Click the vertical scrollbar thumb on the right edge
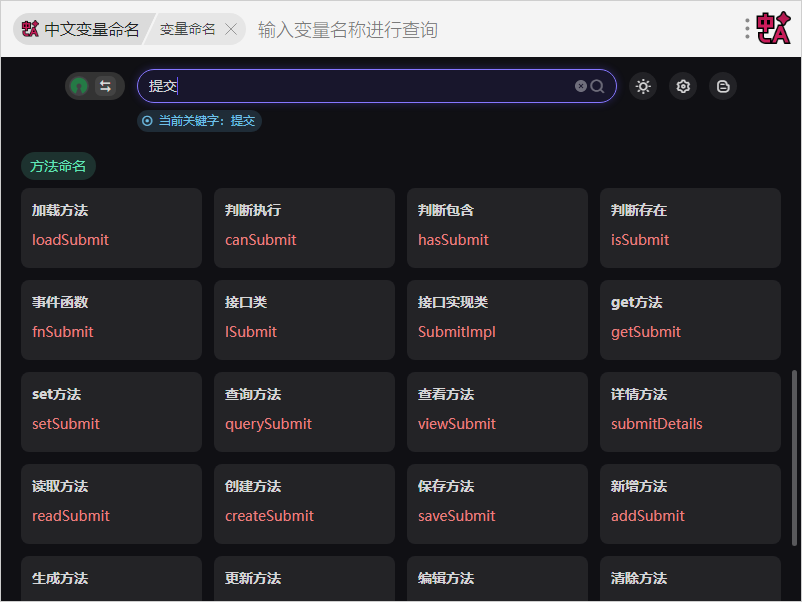The width and height of the screenshot is (802, 602). tap(794, 458)
